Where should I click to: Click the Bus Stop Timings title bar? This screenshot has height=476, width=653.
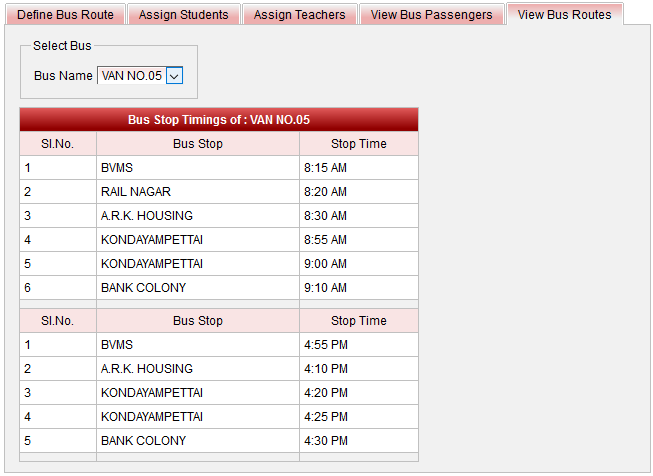click(x=219, y=120)
